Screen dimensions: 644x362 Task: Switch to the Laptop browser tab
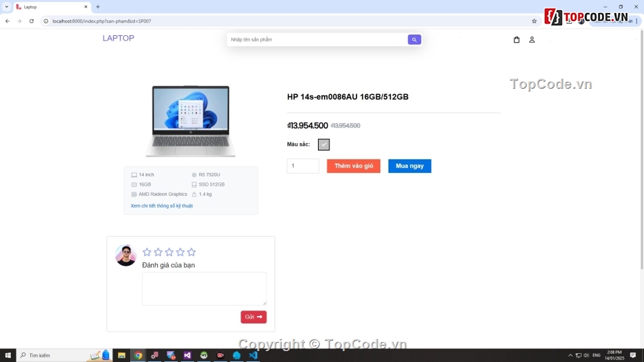click(x=52, y=7)
